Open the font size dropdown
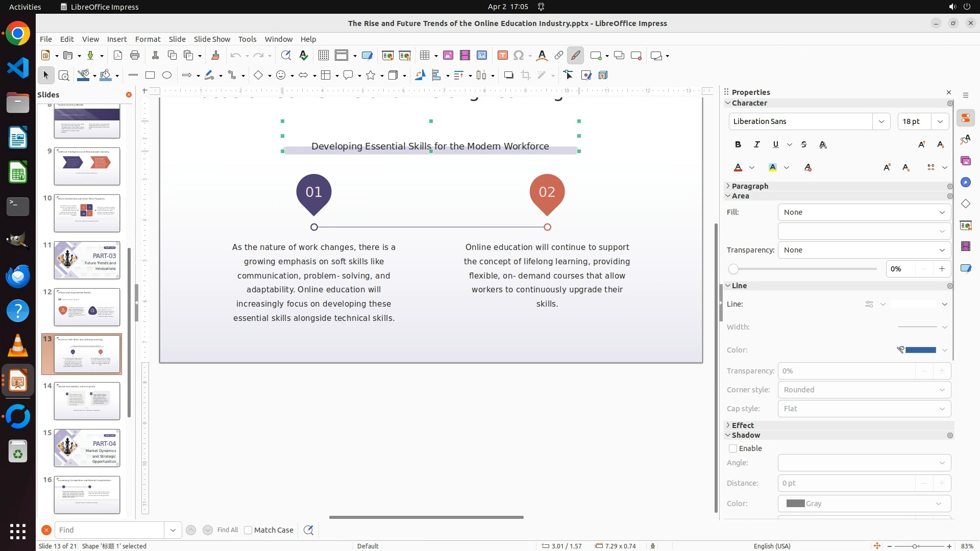 coord(940,121)
